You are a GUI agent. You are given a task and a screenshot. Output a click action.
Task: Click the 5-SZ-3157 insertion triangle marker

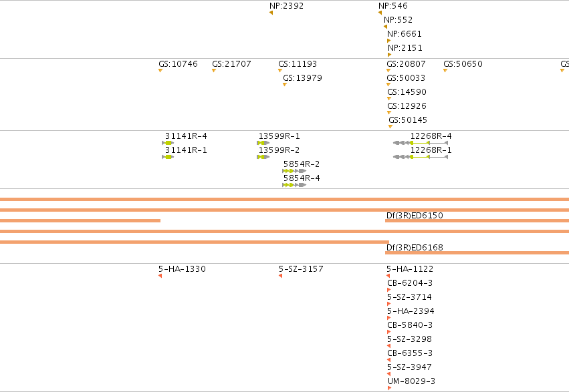point(281,276)
